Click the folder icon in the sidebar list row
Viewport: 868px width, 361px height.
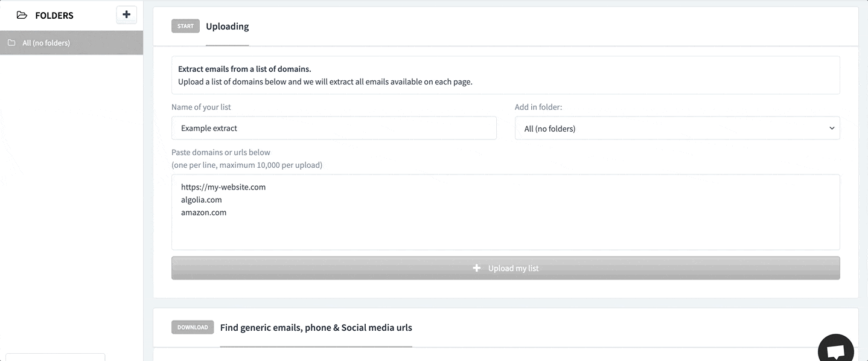[x=11, y=43]
